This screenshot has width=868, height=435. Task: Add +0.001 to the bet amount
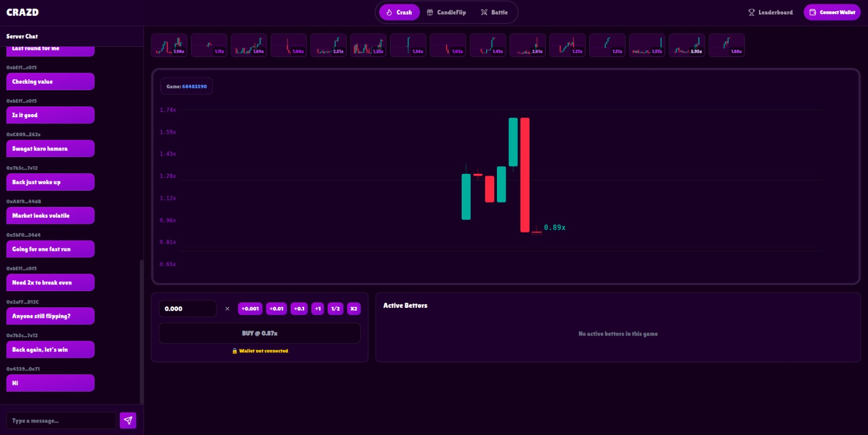(x=250, y=308)
